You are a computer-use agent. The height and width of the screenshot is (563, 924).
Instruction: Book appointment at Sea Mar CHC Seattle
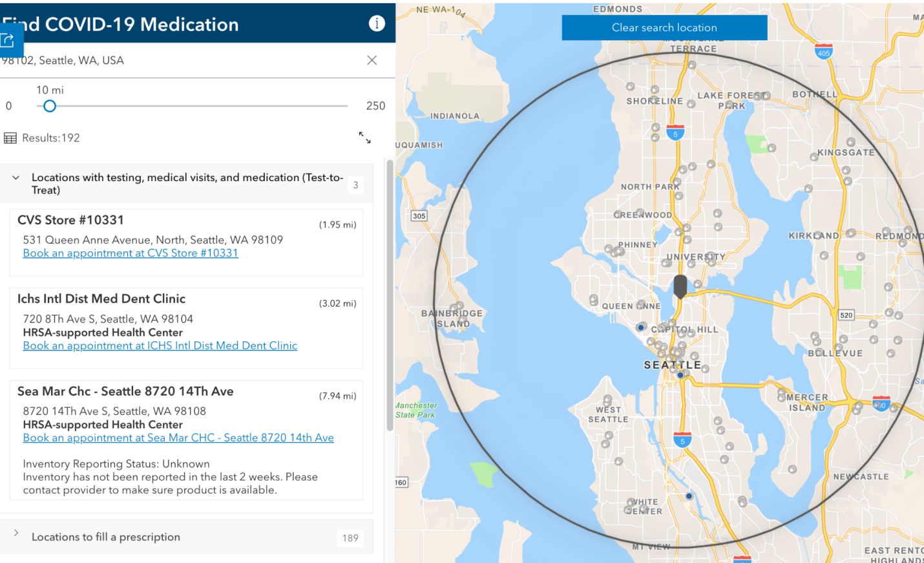(178, 438)
